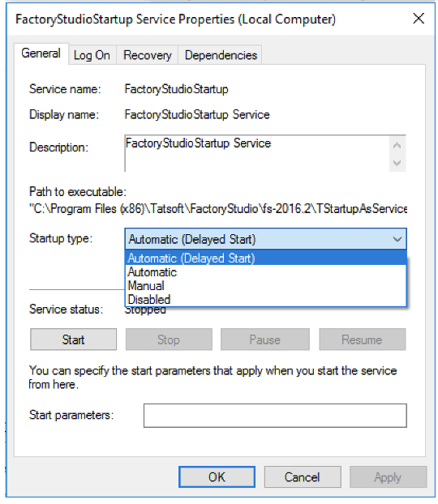
Task: Open the Recovery tab
Action: 148,55
